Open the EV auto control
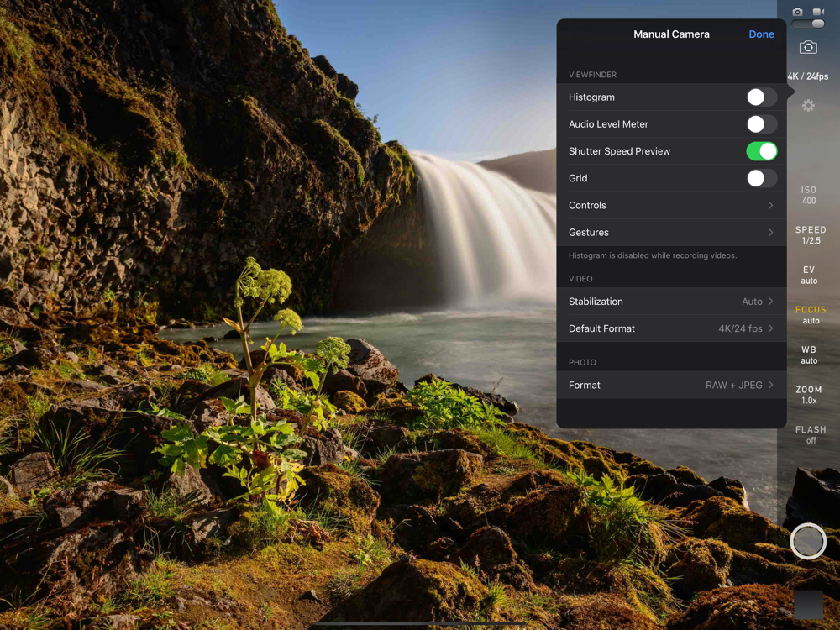Image resolution: width=840 pixels, height=630 pixels. [809, 276]
